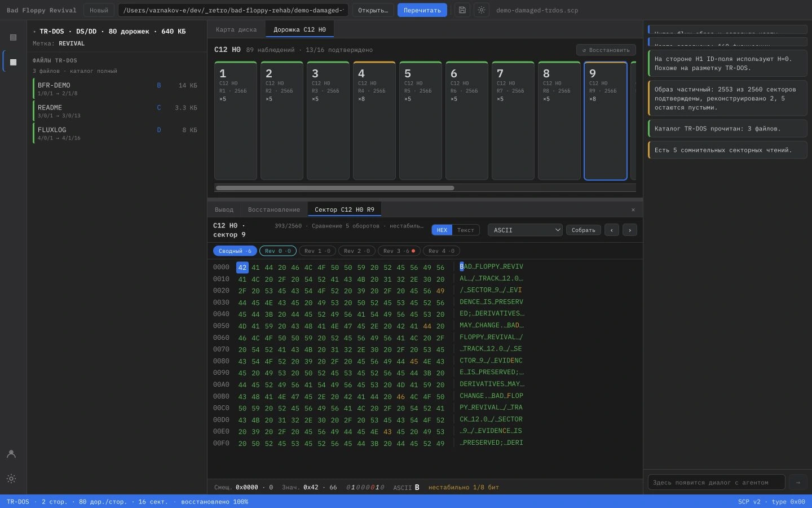Click the Перечитать button
The width and height of the screenshot is (812, 508).
point(422,10)
